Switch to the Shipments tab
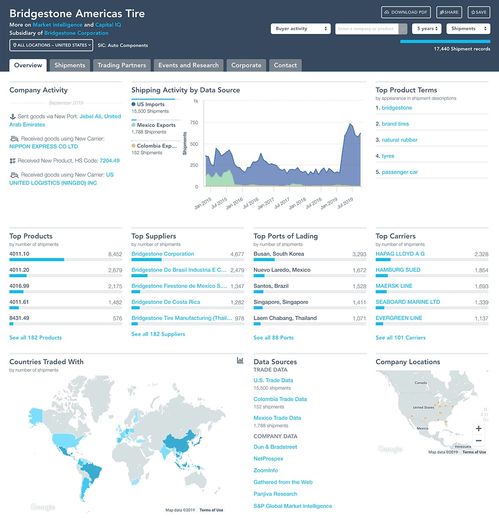 click(70, 65)
